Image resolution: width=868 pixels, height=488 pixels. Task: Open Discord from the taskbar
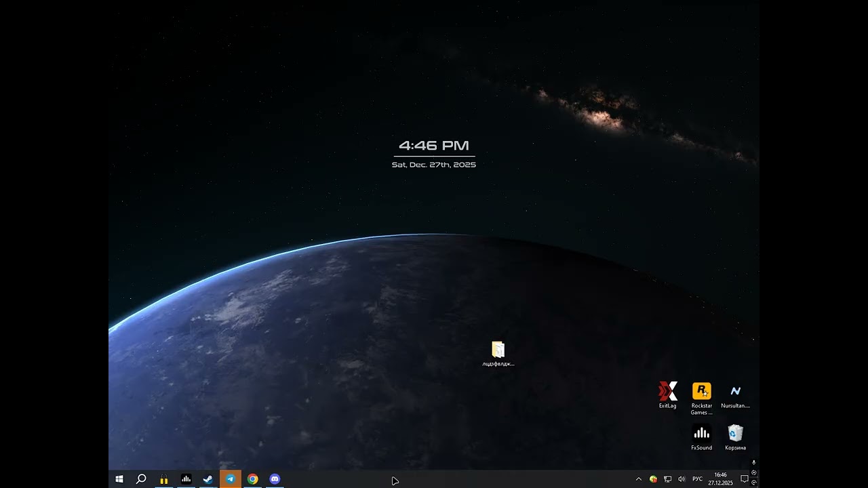tap(275, 479)
